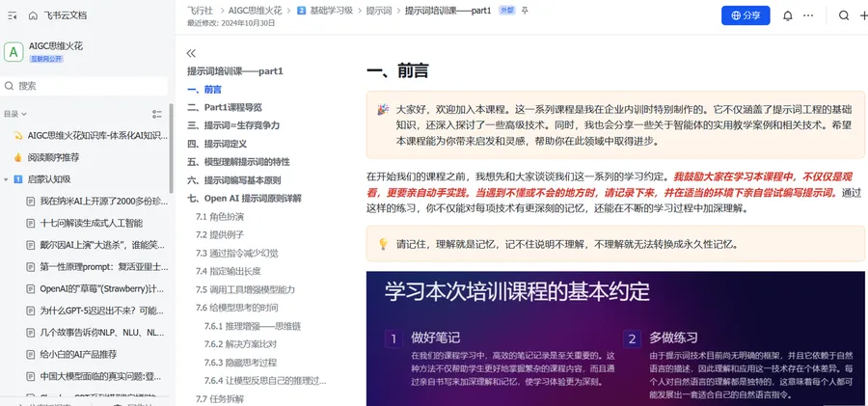Click the sidebar vertical scrollbar
The height and width of the screenshot is (406, 868).
coord(171,149)
